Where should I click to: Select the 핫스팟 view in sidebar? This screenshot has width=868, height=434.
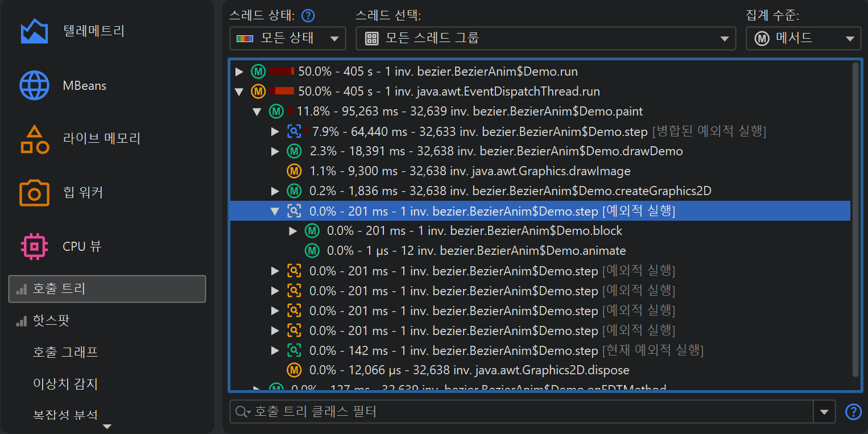tap(51, 321)
